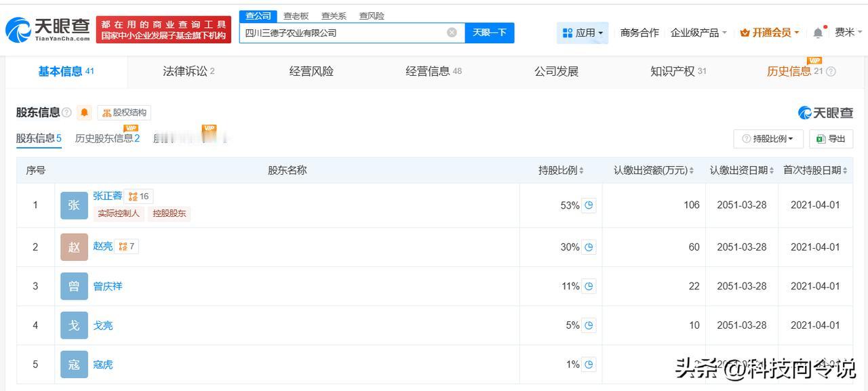Screen dimensions: 868x391
Task: Open pie chart icon next to 1%
Action: click(589, 365)
